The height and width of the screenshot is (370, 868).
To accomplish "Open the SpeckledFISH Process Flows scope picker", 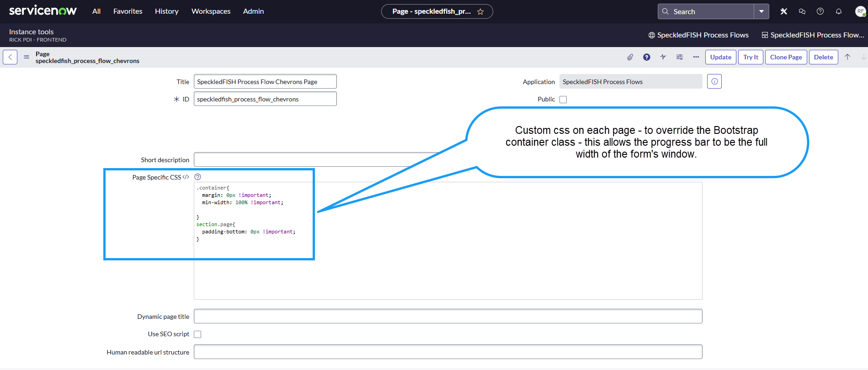I will 698,35.
